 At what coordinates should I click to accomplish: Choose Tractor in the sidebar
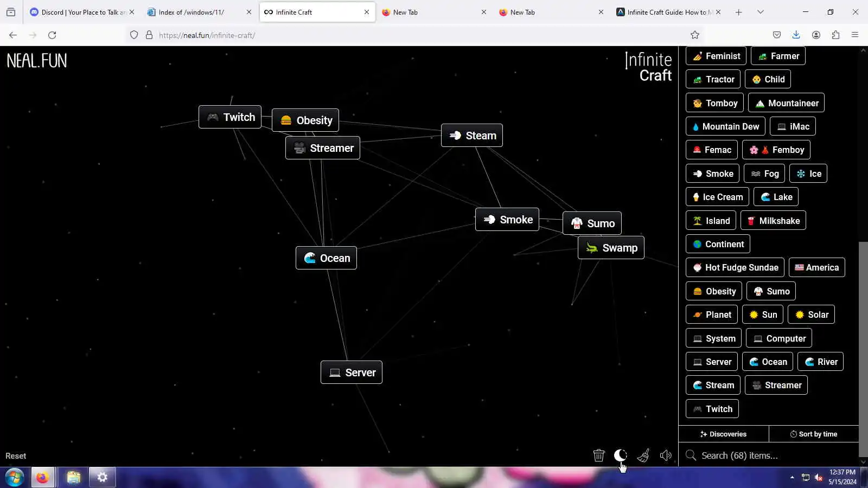(713, 79)
